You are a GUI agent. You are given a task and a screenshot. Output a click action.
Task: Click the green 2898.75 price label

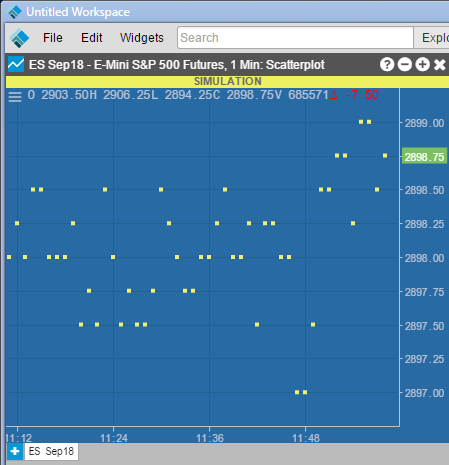click(425, 157)
